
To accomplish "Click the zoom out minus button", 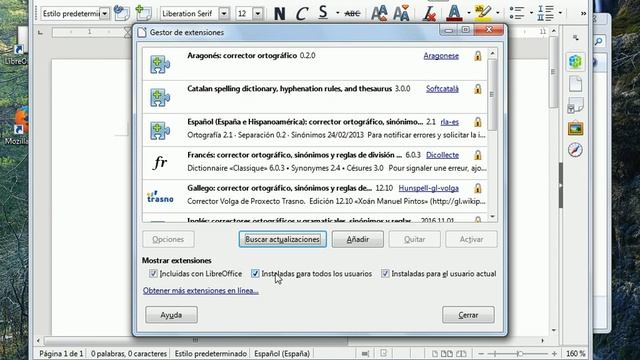I will (481, 353).
